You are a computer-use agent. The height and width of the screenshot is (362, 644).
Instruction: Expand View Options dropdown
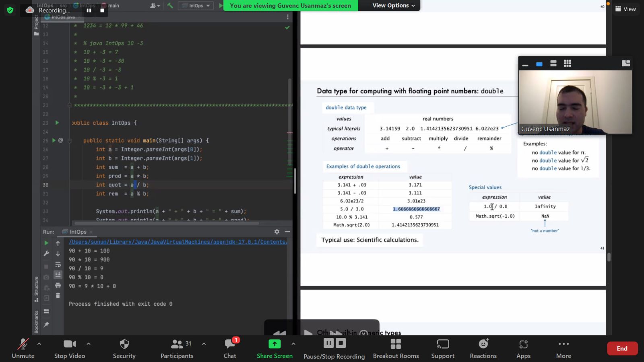[393, 6]
